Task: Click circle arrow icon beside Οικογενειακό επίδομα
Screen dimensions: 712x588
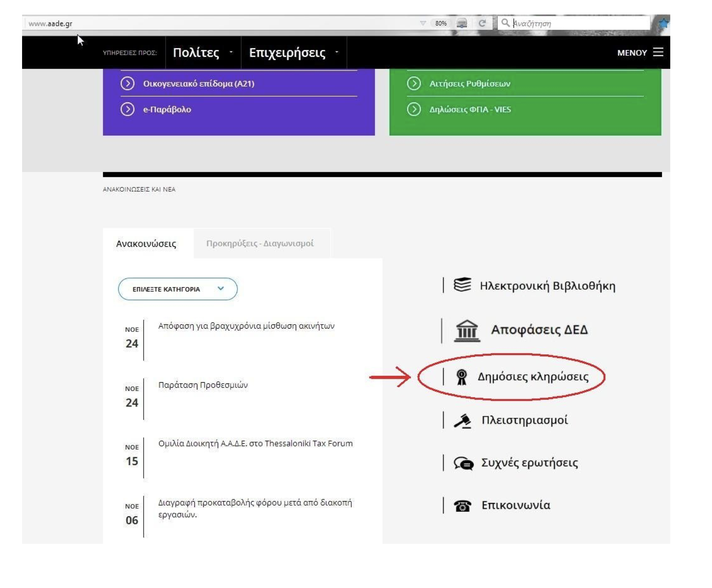Action: [x=127, y=83]
